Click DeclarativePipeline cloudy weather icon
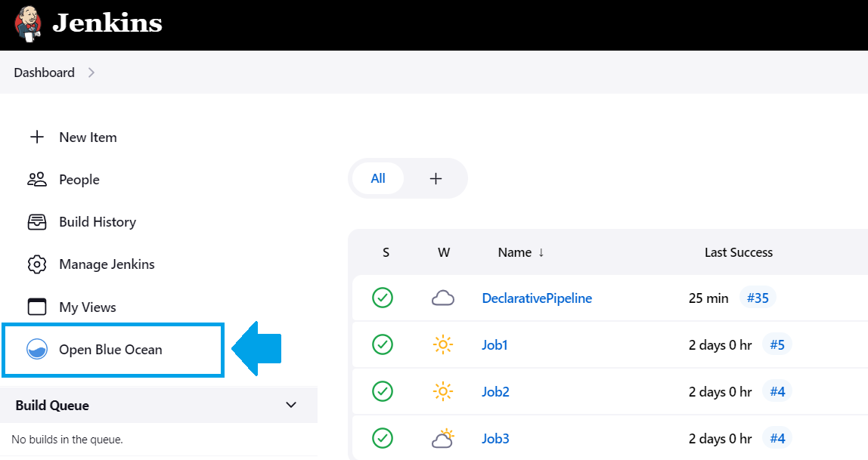Viewport: 868px width, 460px height. (x=443, y=298)
